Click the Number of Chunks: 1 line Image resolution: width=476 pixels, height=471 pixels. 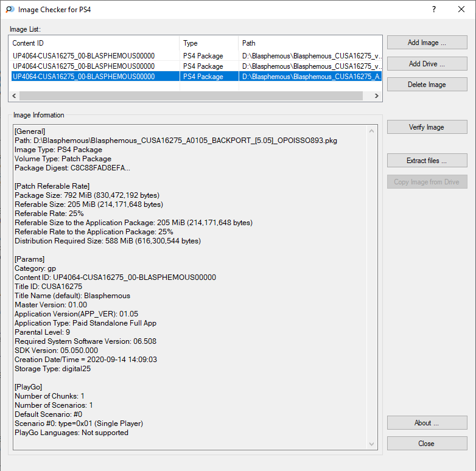tap(49, 396)
